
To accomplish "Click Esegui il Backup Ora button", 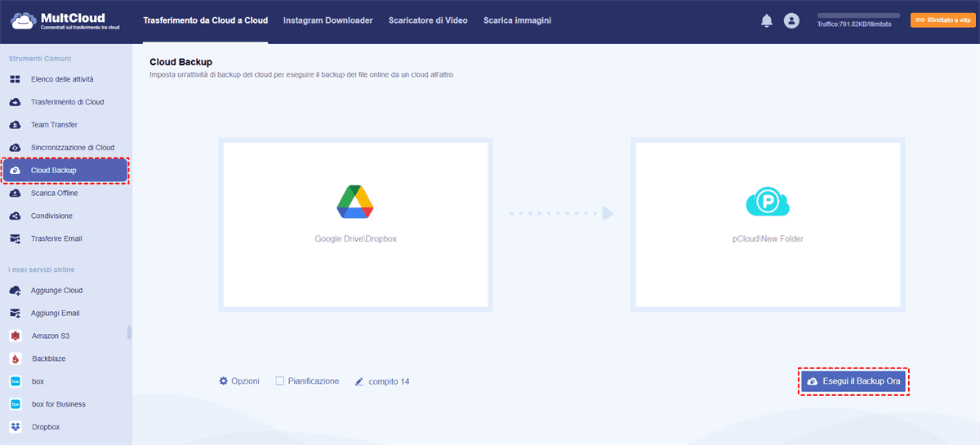I will [853, 381].
